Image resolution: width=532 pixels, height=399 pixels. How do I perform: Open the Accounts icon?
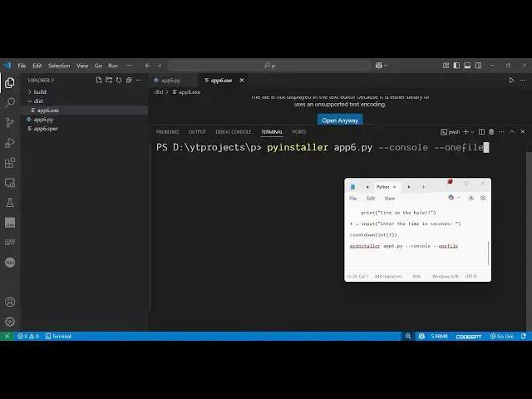coord(10,302)
